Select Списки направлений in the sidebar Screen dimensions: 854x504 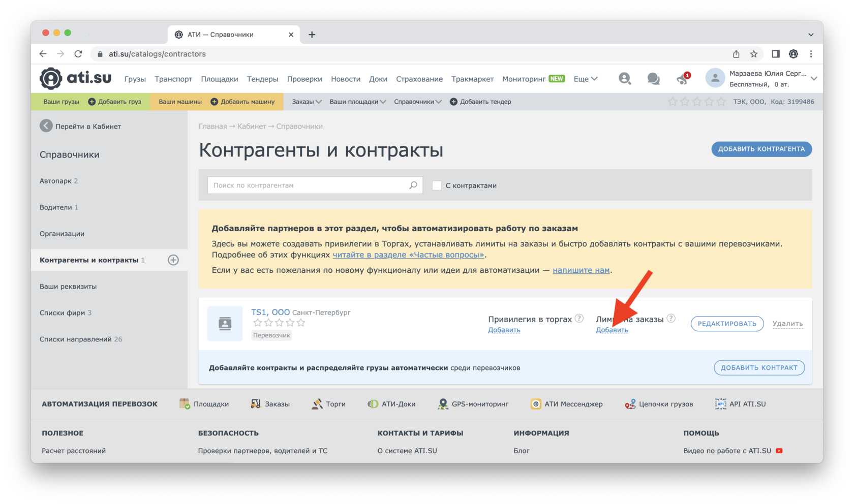click(x=81, y=339)
